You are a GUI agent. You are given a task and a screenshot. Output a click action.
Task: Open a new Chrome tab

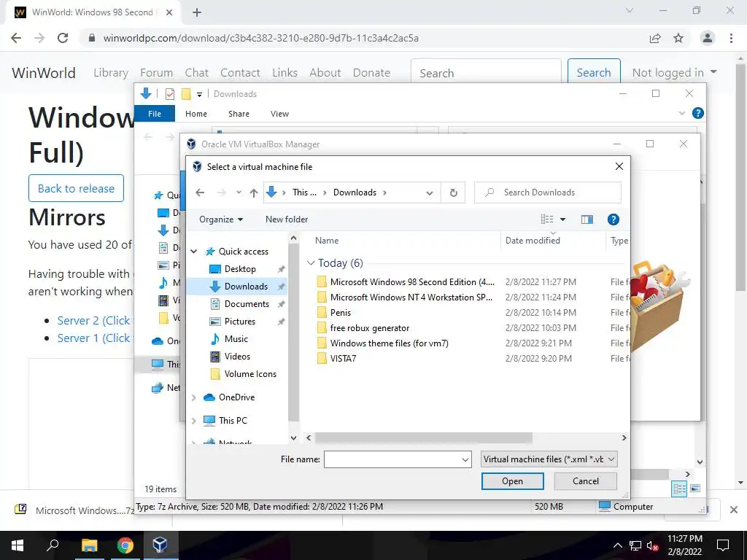(x=197, y=12)
